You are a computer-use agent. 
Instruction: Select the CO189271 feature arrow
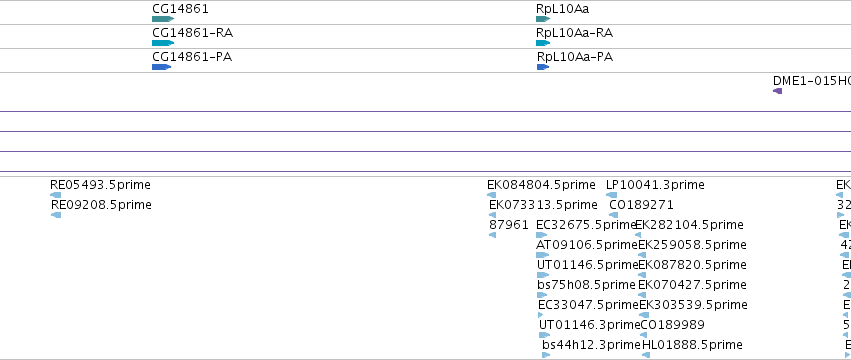pos(614,215)
